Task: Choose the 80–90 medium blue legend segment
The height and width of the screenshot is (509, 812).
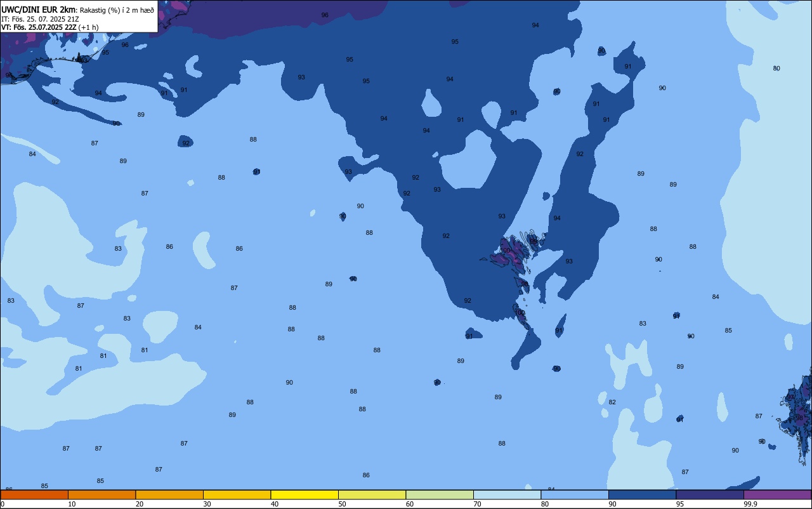Action: [x=575, y=494]
